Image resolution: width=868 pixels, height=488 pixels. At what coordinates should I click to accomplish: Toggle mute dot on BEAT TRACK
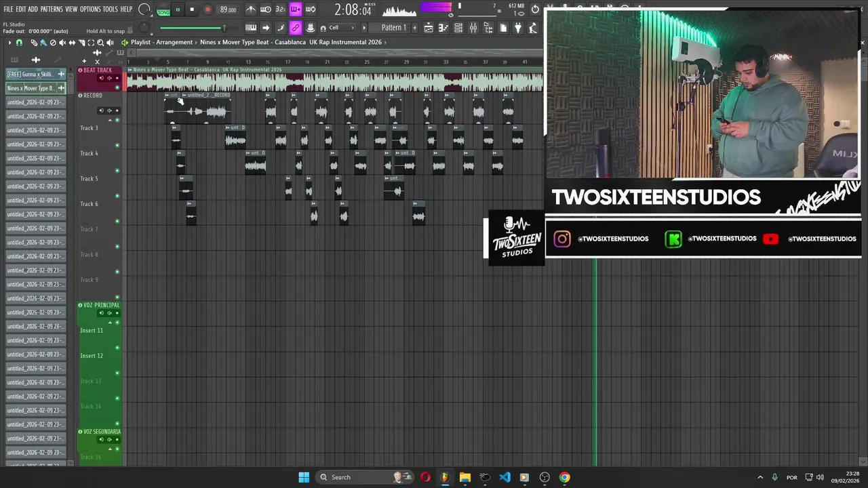point(117,87)
